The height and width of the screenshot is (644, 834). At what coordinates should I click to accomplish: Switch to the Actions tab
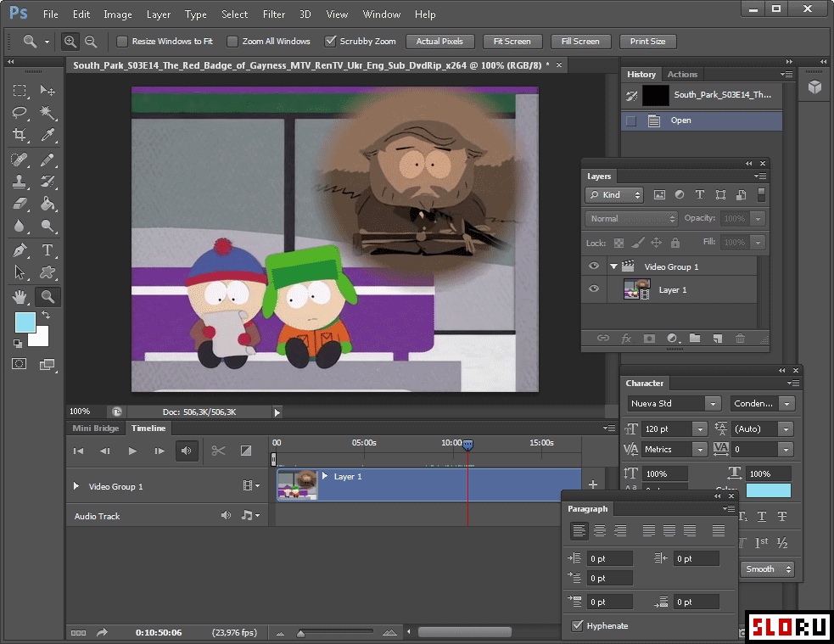[682, 75]
